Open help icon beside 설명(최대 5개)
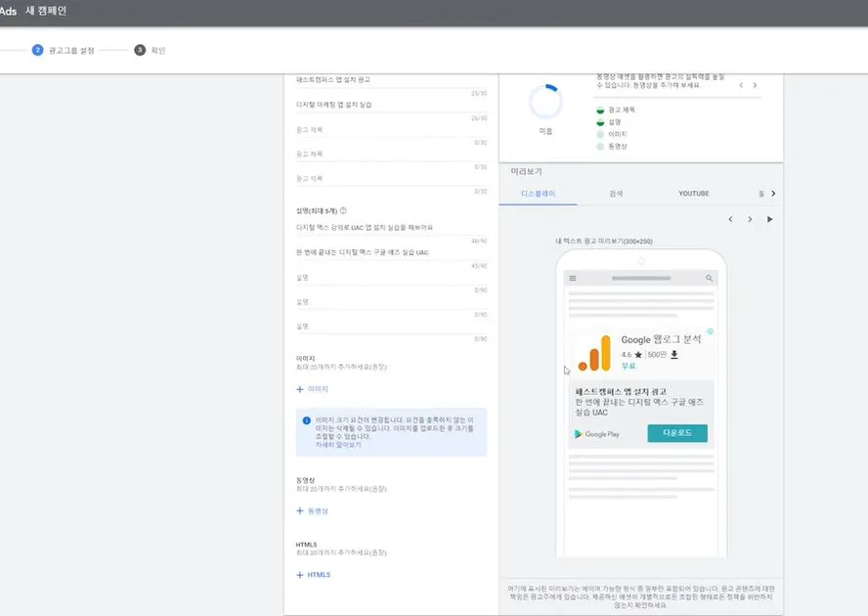The image size is (868, 616). point(343,210)
